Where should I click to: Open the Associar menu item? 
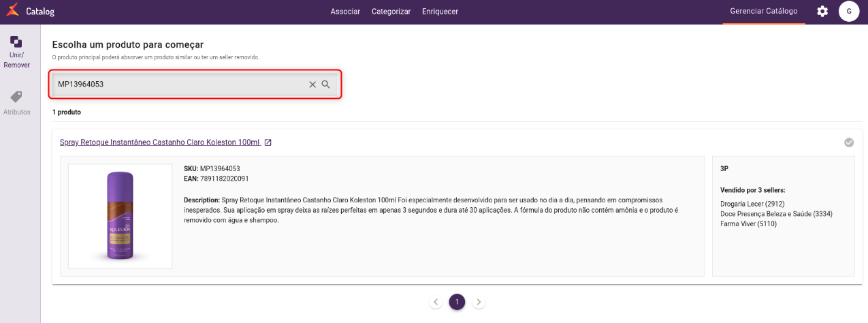345,12
